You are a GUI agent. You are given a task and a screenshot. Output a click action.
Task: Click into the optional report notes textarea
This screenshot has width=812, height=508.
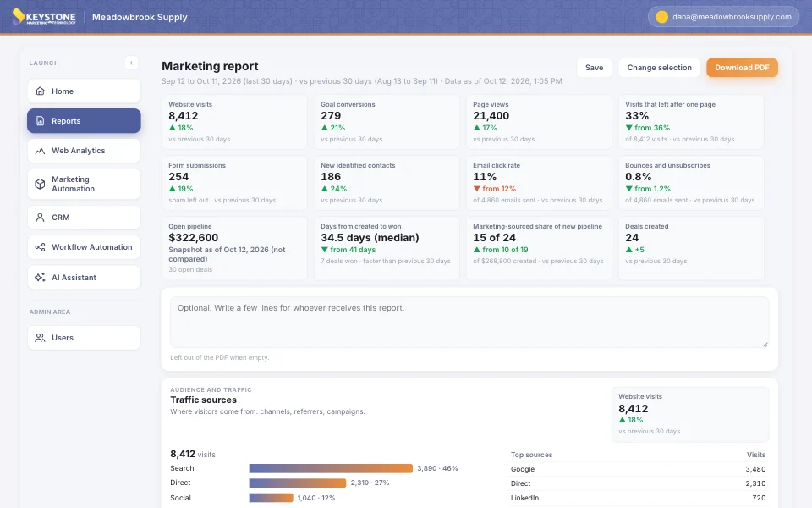(x=469, y=322)
